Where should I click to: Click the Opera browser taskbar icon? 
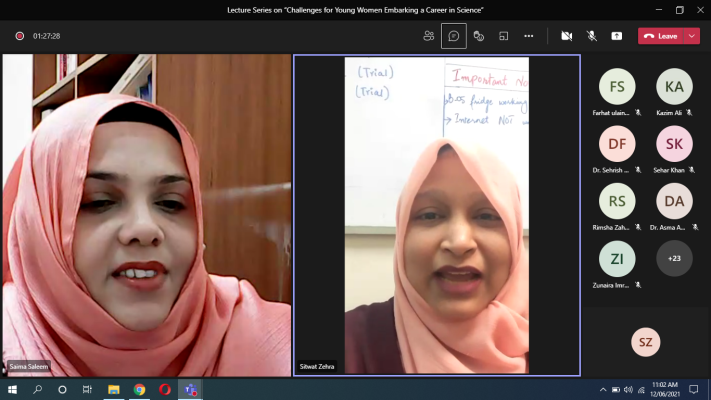tap(165, 389)
